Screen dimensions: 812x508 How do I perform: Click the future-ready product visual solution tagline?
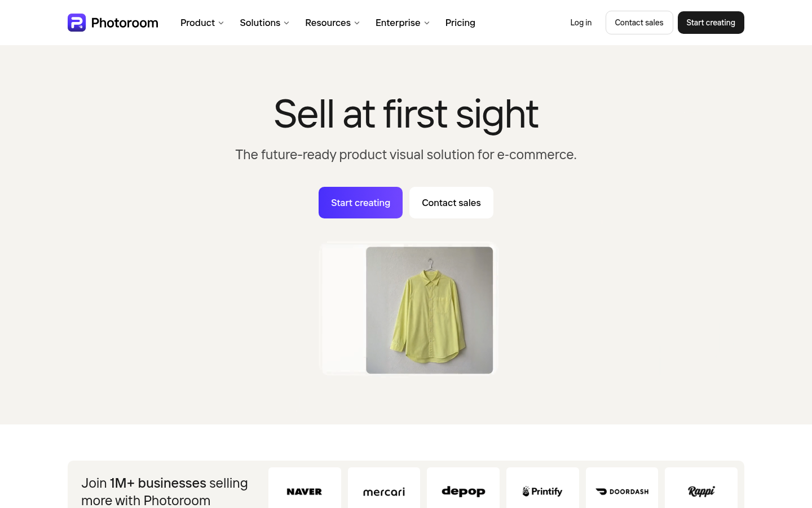tap(406, 155)
